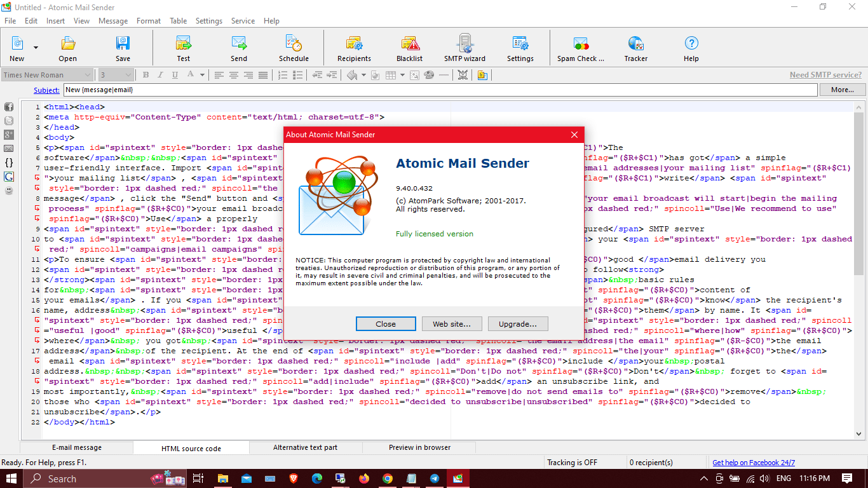Switch to the Preview in browser tab
The height and width of the screenshot is (488, 868).
(419, 447)
